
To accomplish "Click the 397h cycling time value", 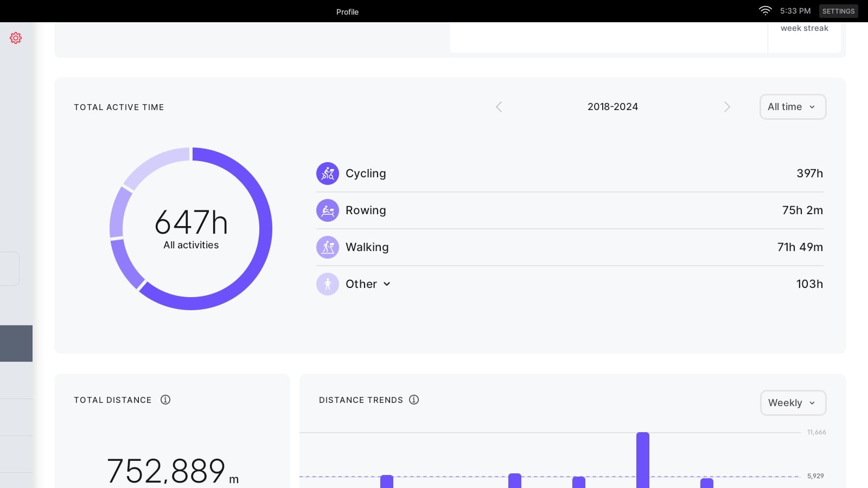I will pyautogui.click(x=809, y=174).
